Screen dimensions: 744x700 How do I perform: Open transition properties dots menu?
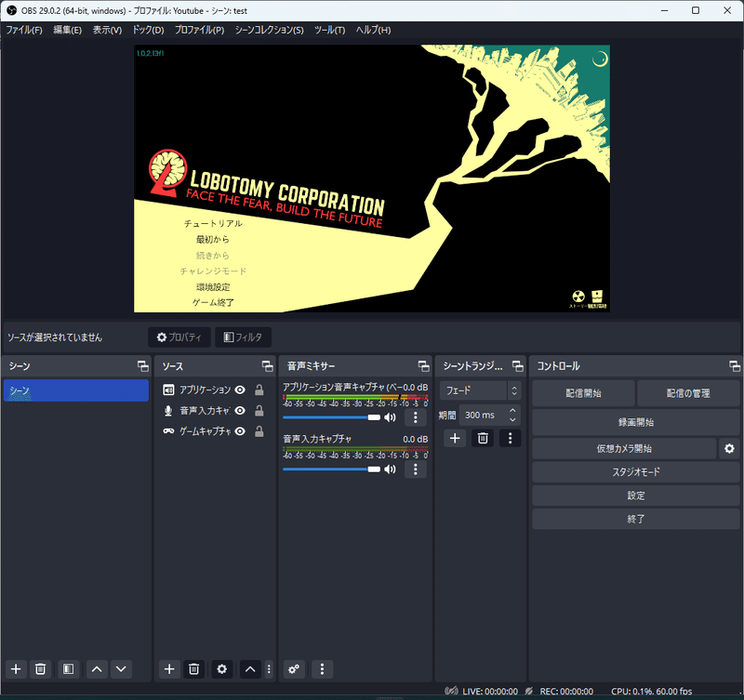click(x=510, y=438)
